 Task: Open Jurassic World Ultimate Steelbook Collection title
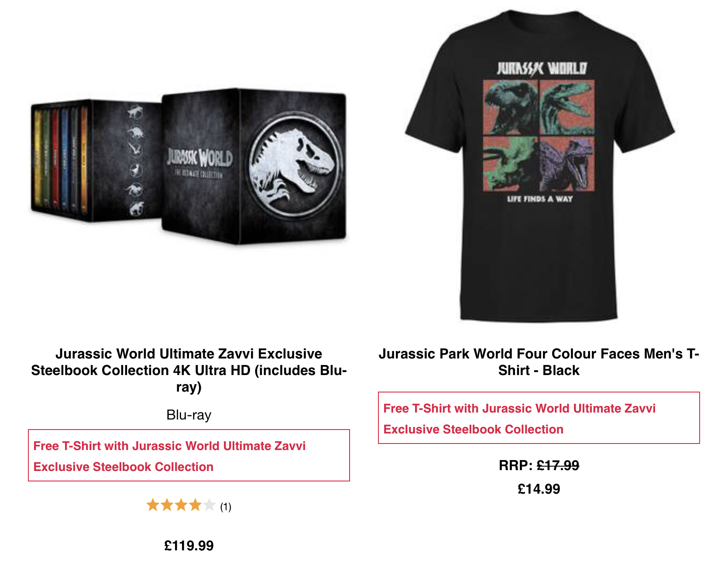(x=189, y=370)
